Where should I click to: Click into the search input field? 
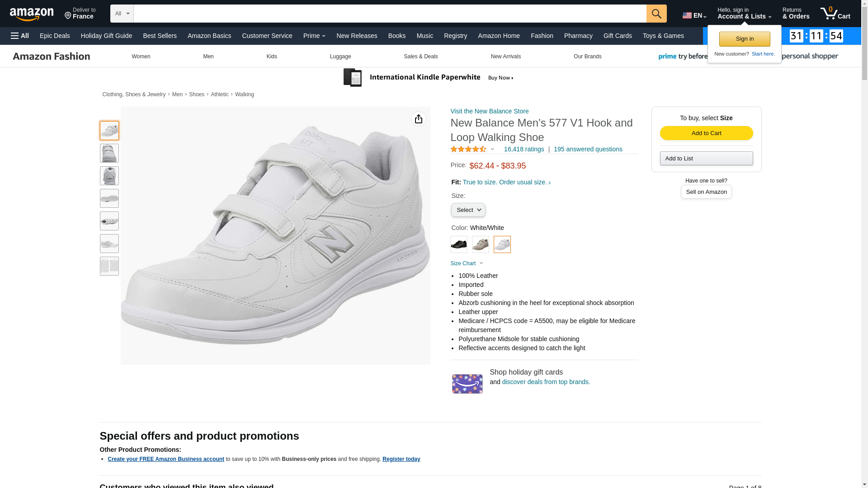pyautogui.click(x=390, y=14)
